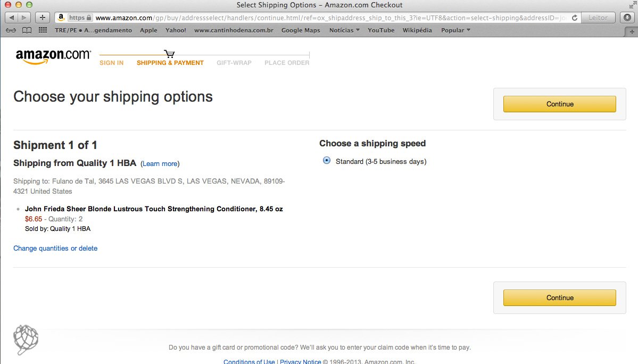This screenshot has width=638, height=364.
Task: Open the Notícias bookmarks dropdown
Action: point(344,30)
